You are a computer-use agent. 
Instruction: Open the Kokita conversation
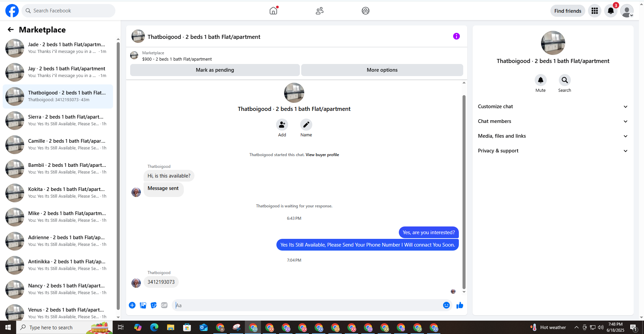click(58, 193)
